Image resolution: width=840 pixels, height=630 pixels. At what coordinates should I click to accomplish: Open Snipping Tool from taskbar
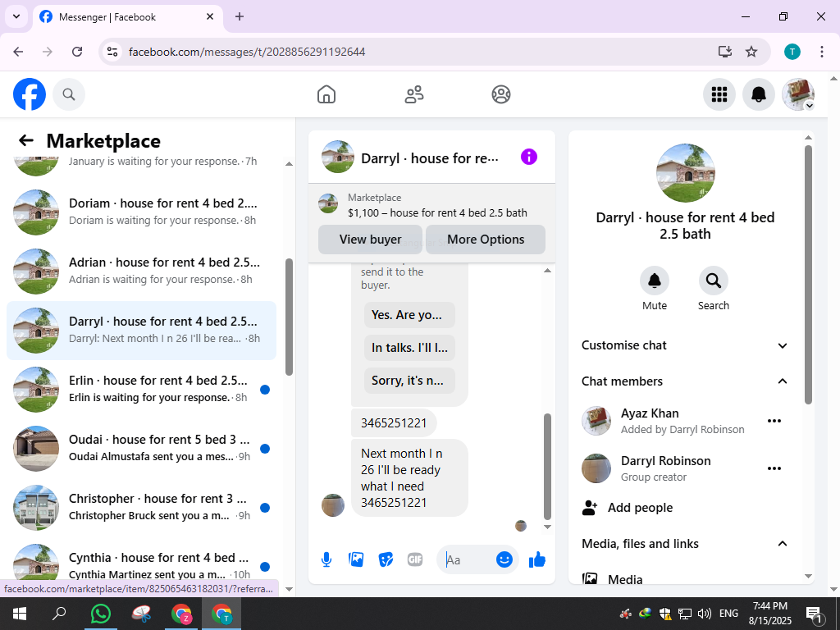pos(141,614)
